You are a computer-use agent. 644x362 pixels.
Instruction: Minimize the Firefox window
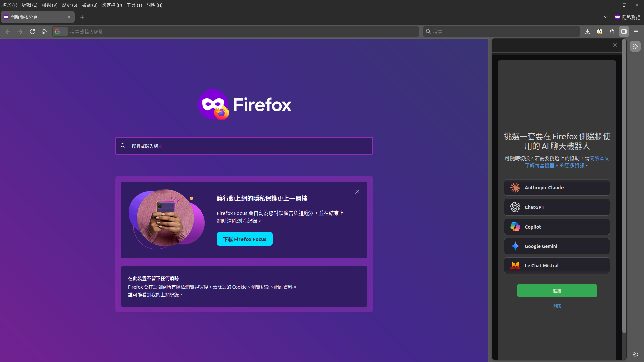612,5
